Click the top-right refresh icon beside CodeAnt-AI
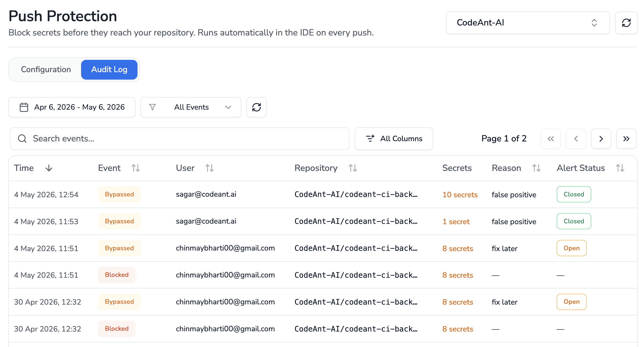644x347 pixels. pos(626,23)
